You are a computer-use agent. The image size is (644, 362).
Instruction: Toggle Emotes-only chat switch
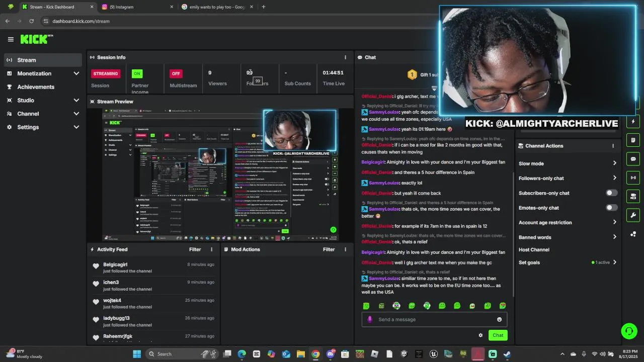tap(611, 208)
